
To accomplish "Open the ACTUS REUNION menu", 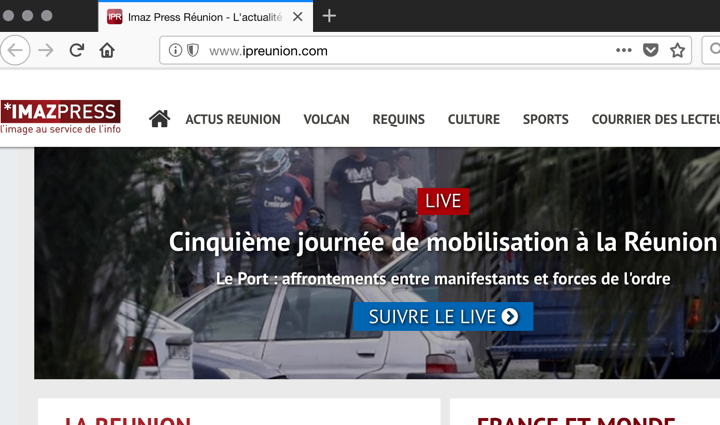I will pyautogui.click(x=233, y=119).
